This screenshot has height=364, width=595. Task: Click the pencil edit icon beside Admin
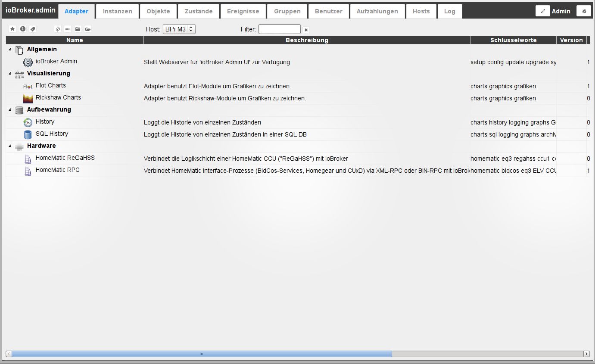[x=543, y=11]
